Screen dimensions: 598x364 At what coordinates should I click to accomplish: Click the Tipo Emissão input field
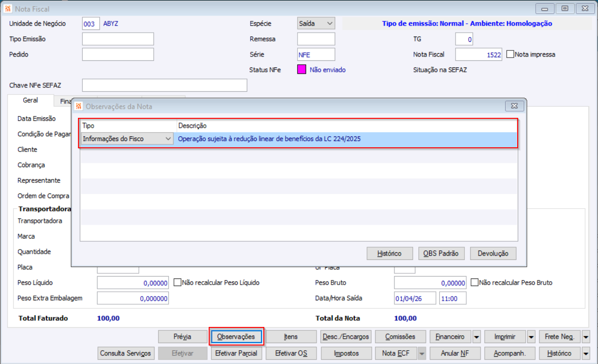(x=118, y=39)
